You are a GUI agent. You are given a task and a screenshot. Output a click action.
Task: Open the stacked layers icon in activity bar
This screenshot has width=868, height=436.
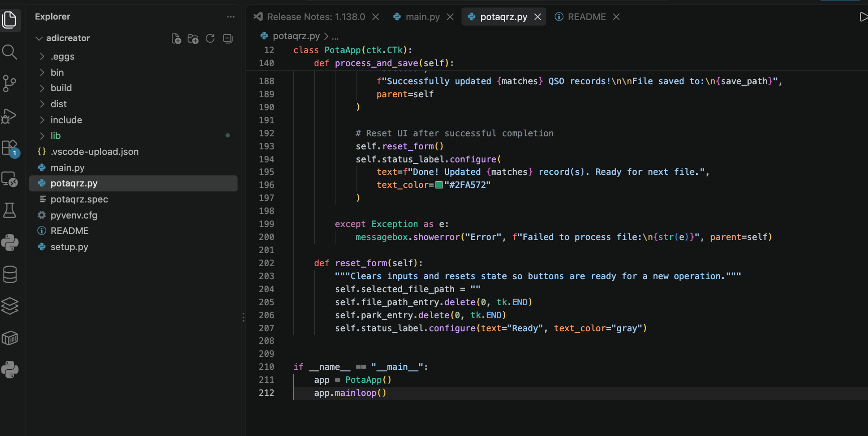(x=10, y=306)
